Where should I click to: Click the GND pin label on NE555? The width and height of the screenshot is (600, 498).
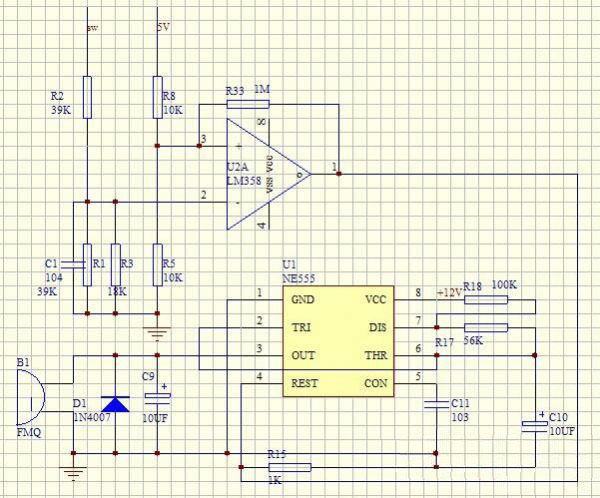303,299
